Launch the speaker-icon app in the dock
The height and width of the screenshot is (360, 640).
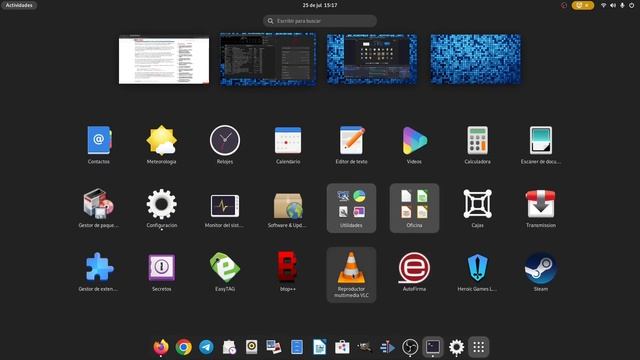click(251, 347)
